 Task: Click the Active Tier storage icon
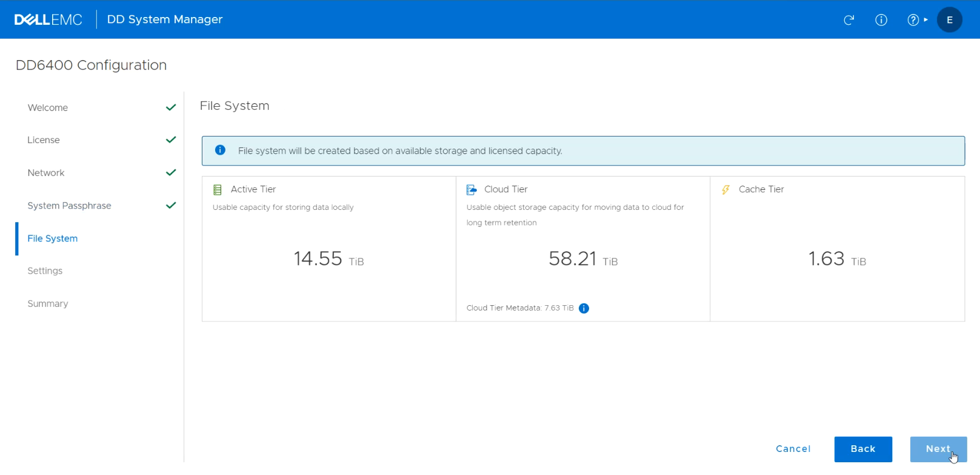tap(218, 190)
